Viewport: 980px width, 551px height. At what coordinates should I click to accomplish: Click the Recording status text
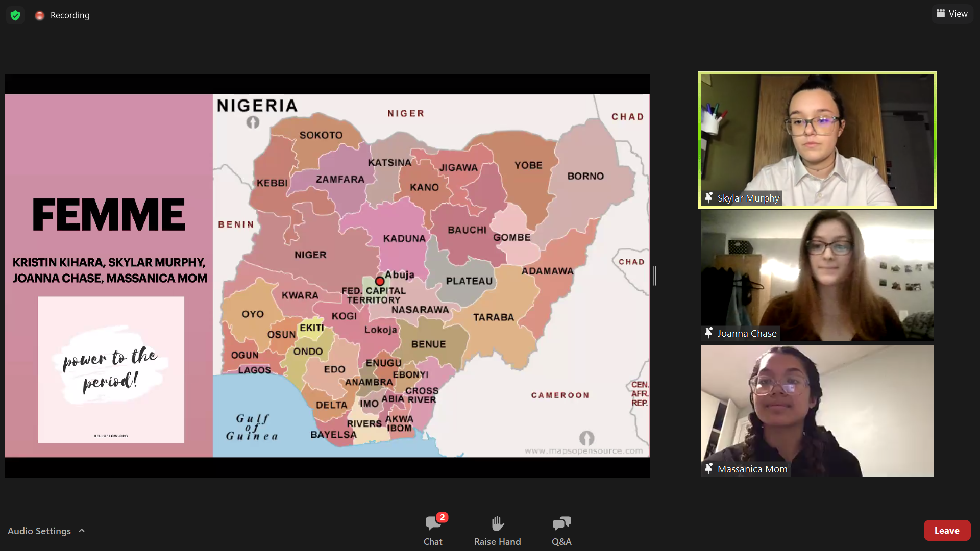[x=70, y=15]
